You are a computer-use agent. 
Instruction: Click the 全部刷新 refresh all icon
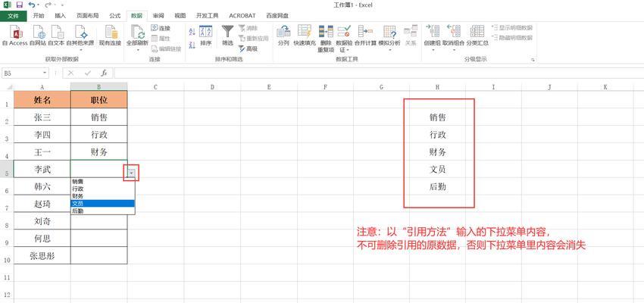click(137, 32)
